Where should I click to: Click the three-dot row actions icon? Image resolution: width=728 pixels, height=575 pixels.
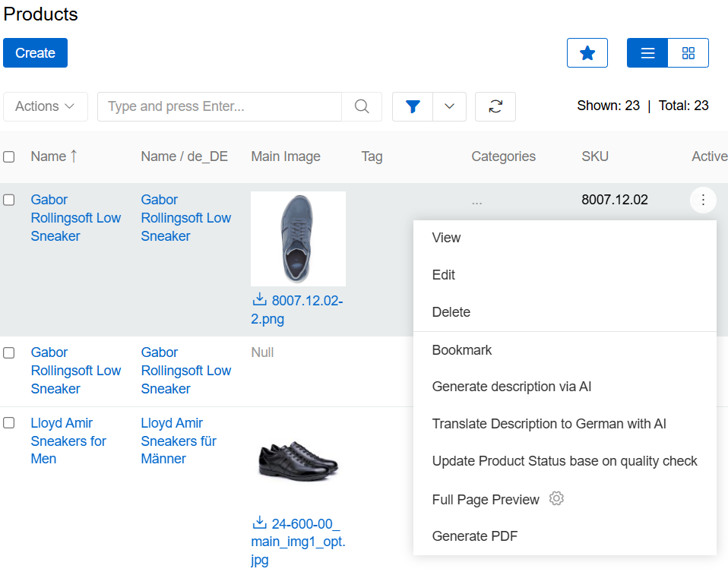tap(703, 200)
